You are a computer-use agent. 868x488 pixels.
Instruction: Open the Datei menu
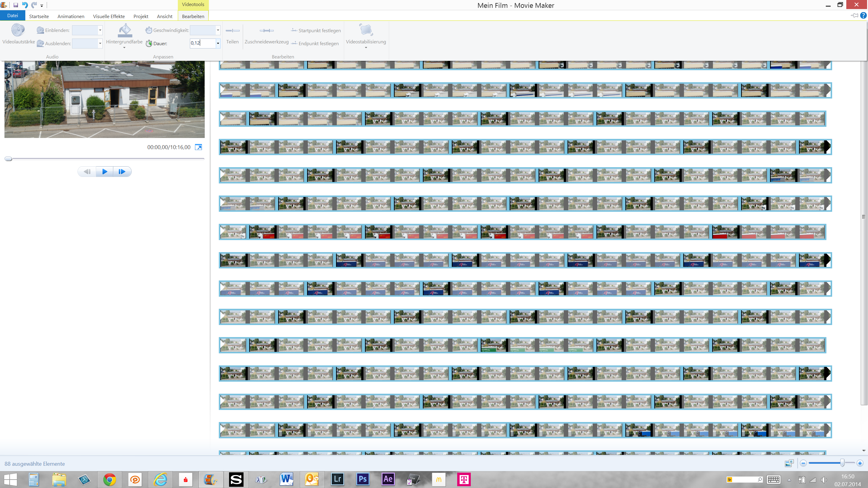pos(12,15)
